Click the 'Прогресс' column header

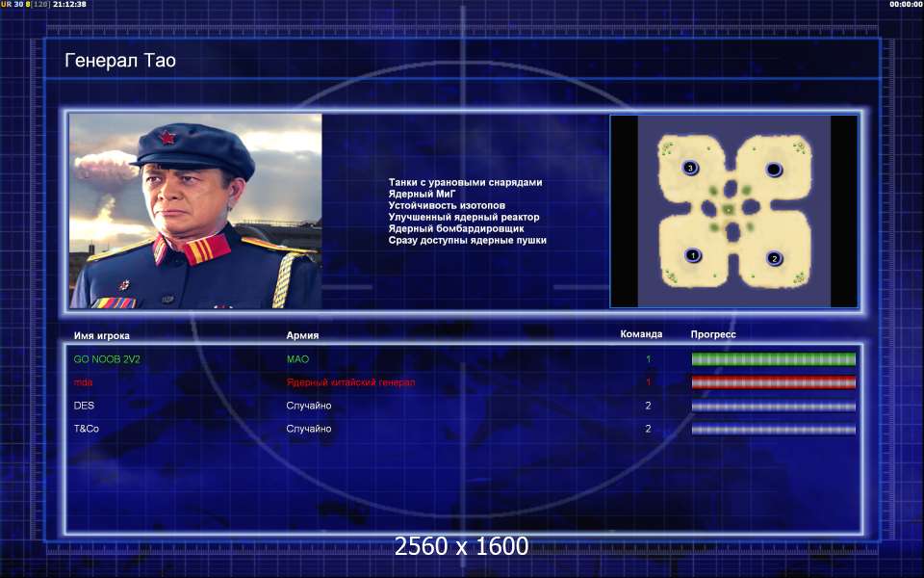[x=713, y=334]
